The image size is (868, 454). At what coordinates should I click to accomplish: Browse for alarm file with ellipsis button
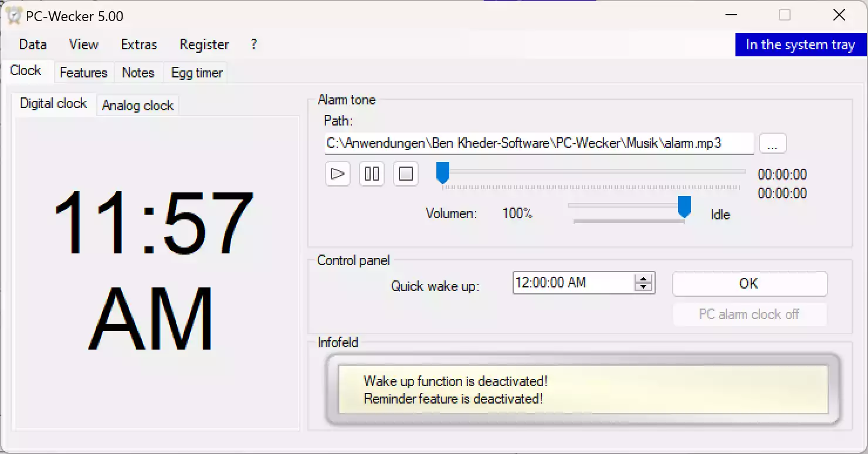[x=772, y=144]
